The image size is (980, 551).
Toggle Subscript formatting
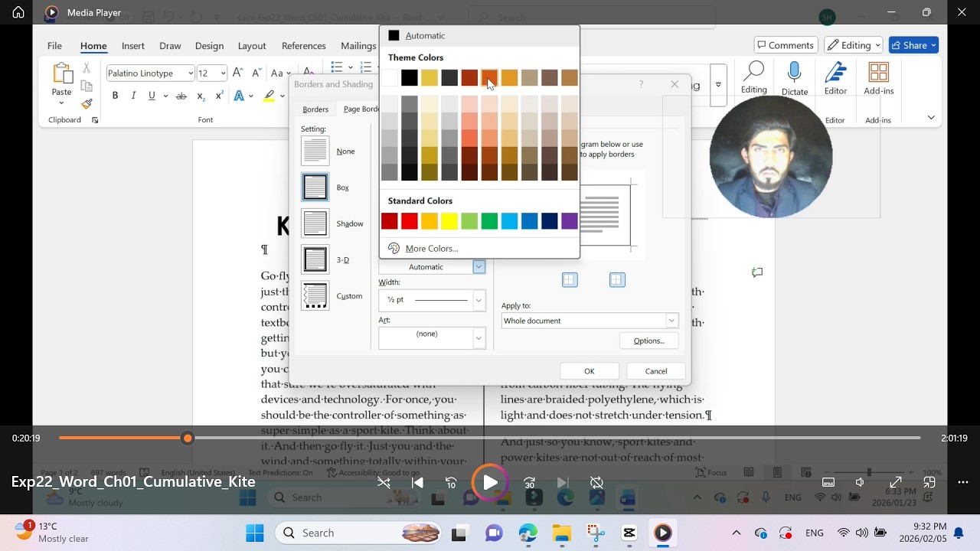[201, 96]
